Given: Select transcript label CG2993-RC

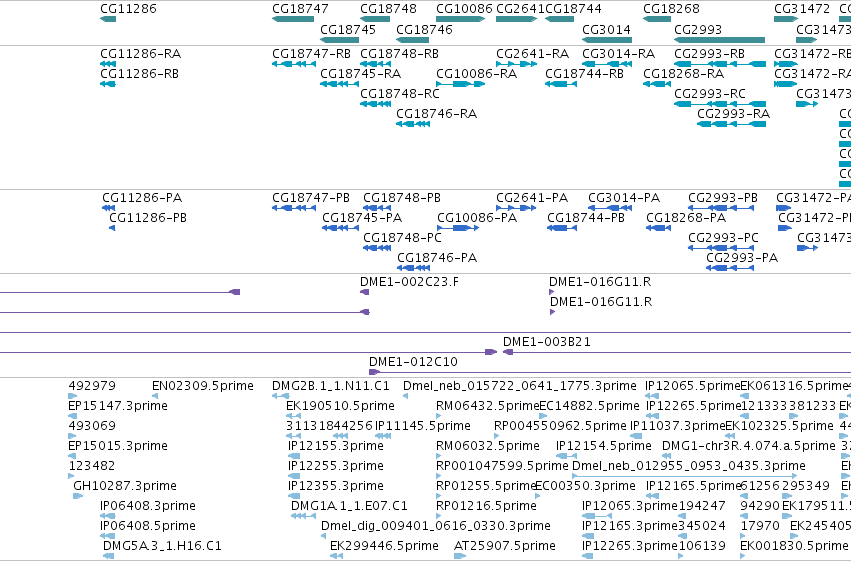Looking at the screenshot, I should (x=710, y=93).
